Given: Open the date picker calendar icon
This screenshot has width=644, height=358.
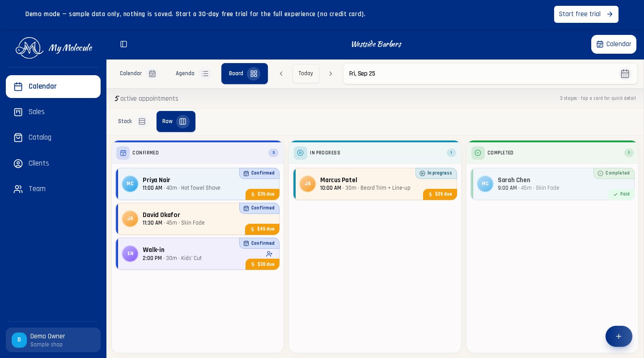Looking at the screenshot, I should click(625, 74).
